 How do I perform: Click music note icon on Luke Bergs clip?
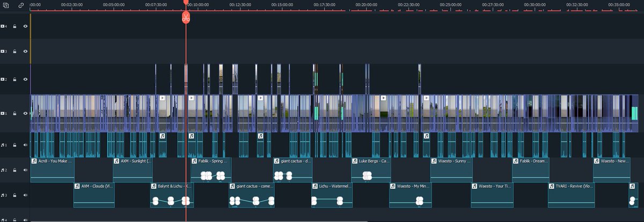tap(355, 161)
